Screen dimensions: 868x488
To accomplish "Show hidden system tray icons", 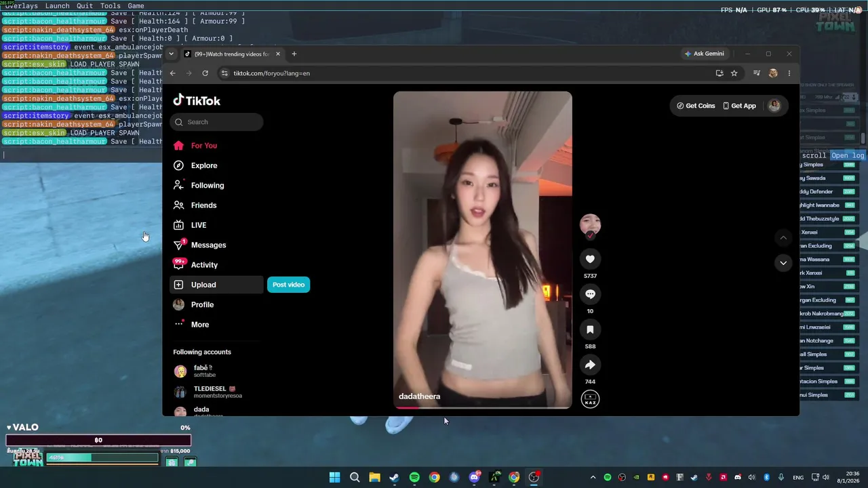I will [x=593, y=477].
